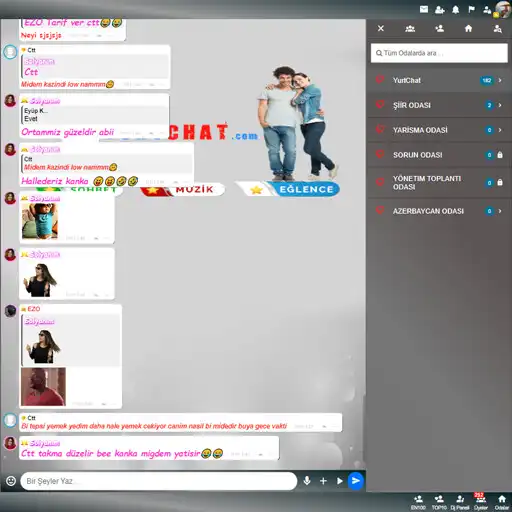512x512 pixels.
Task: Click the play icon beside the message box
Action: pyautogui.click(x=339, y=481)
